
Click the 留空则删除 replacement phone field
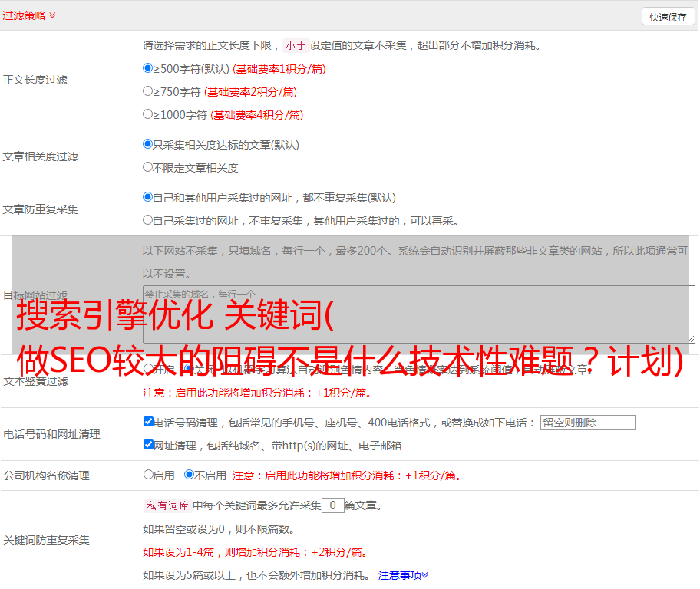(587, 422)
